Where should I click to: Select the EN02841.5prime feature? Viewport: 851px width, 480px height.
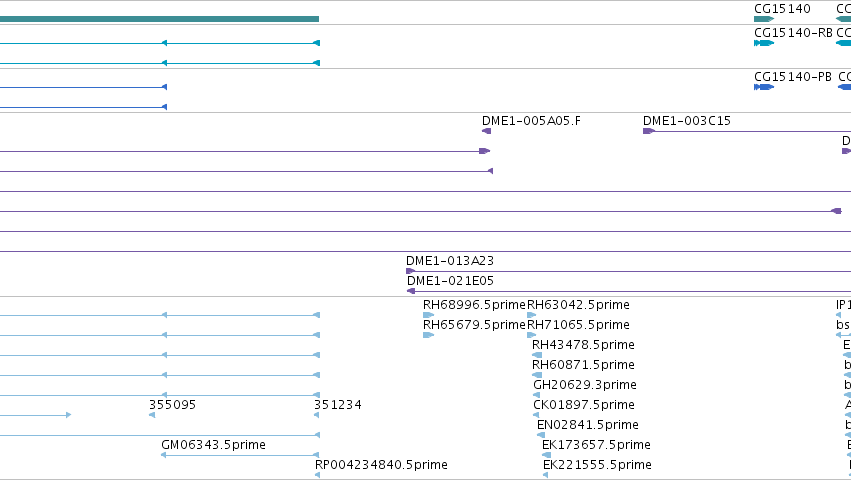click(x=541, y=435)
